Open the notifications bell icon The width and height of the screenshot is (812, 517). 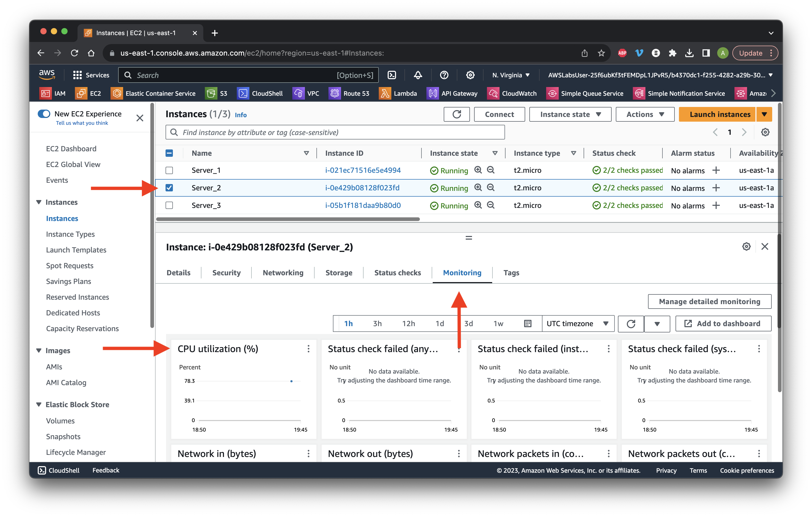coord(418,75)
